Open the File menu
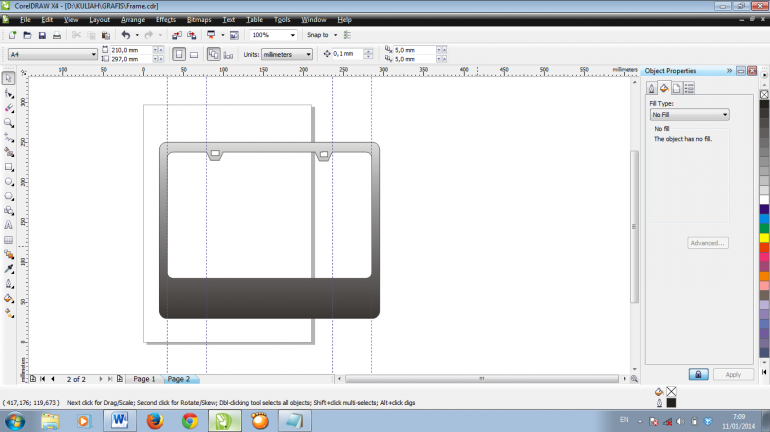Viewport: 770px width, 432px height. pyautogui.click(x=25, y=20)
